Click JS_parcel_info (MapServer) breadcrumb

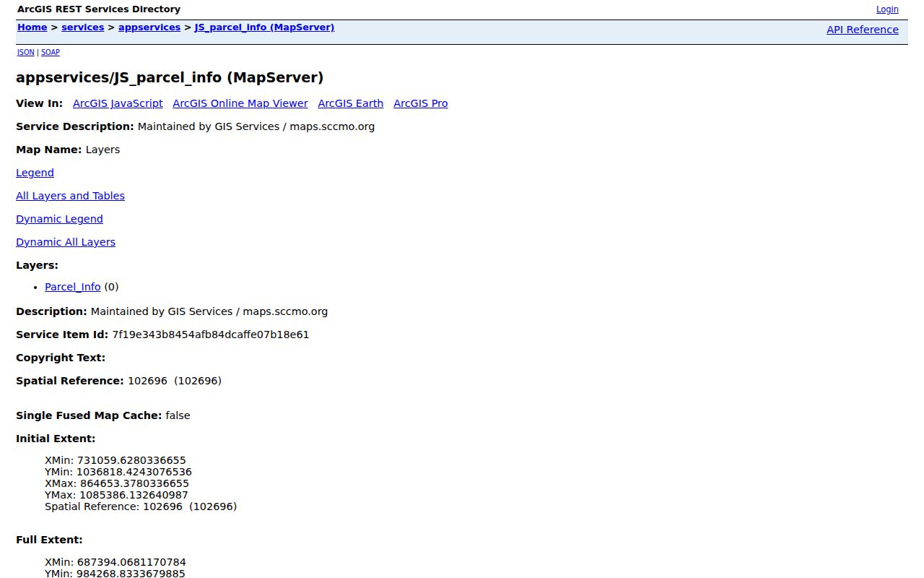pyautogui.click(x=264, y=27)
